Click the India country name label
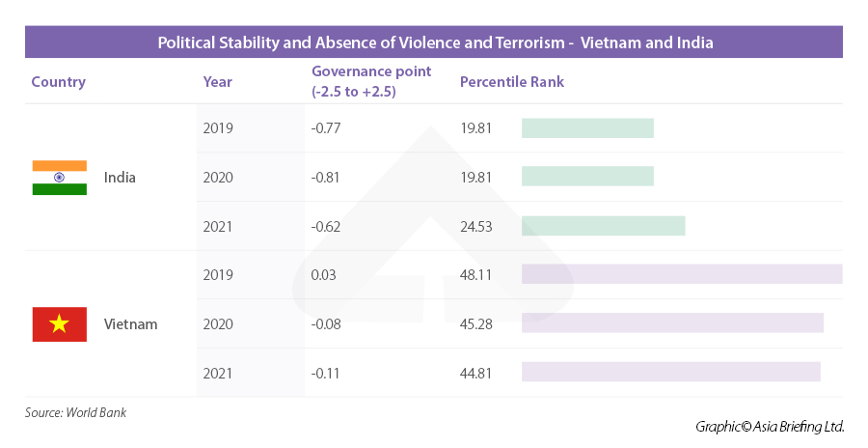Viewport: 868px width, 448px height. pos(120,178)
